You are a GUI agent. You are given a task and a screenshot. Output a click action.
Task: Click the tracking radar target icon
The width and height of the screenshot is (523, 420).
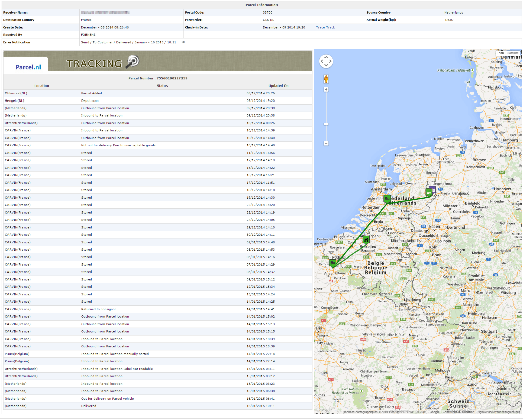pos(133,61)
